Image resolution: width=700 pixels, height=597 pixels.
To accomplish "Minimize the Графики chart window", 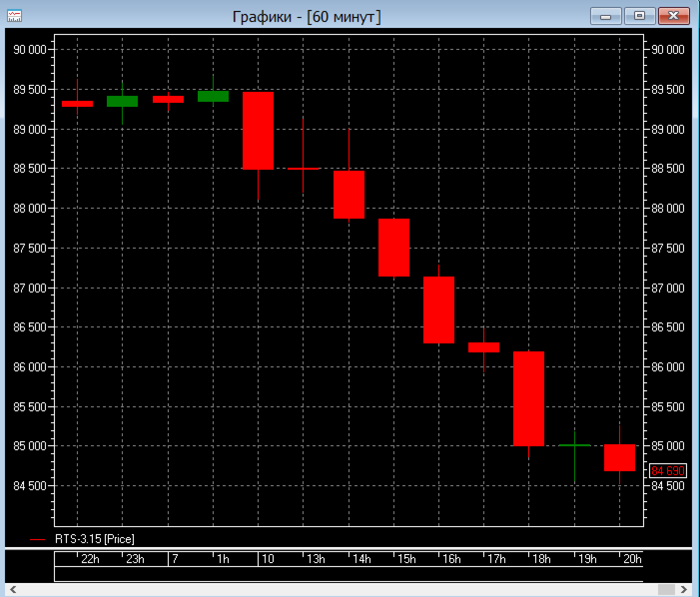I will [606, 16].
